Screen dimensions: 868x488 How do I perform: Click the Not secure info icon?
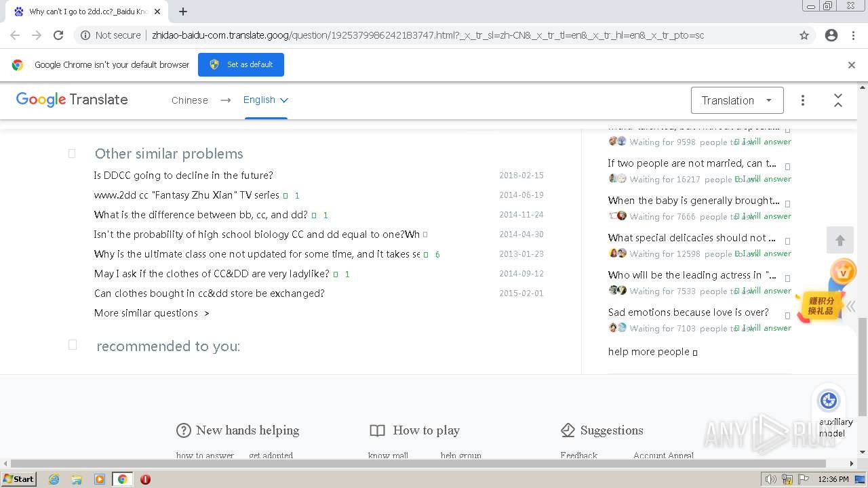click(85, 35)
